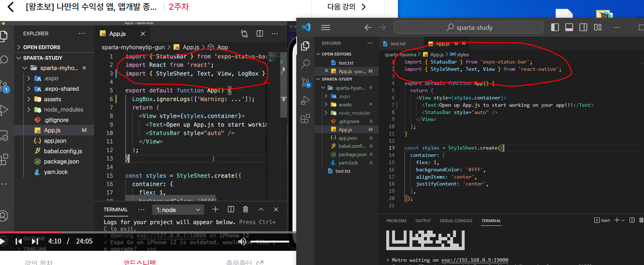Toggle bottom panel layout icon
The height and width of the screenshot is (265, 644).
tap(569, 28)
